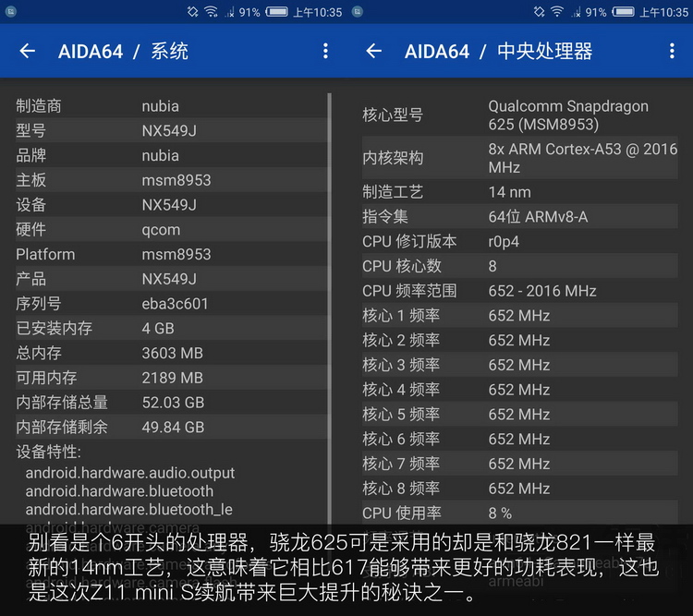Select the CPU 修订版本 r0p4 row
This screenshot has height=616, width=693.
pyautogui.click(x=519, y=242)
